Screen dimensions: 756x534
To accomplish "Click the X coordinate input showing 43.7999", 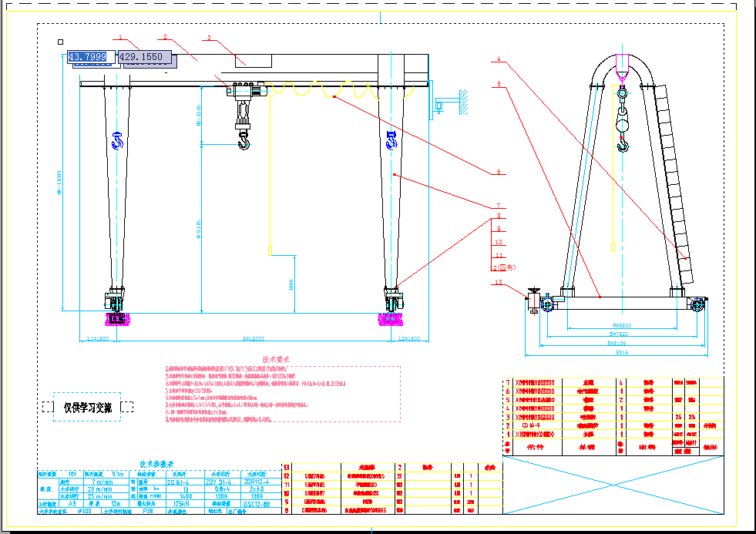I will (88, 57).
